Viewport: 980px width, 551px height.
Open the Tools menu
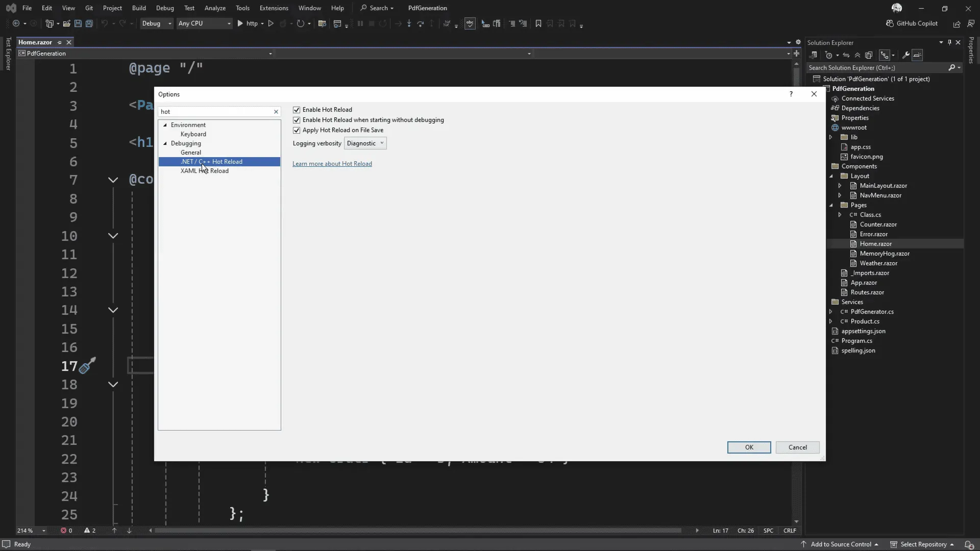tap(242, 8)
